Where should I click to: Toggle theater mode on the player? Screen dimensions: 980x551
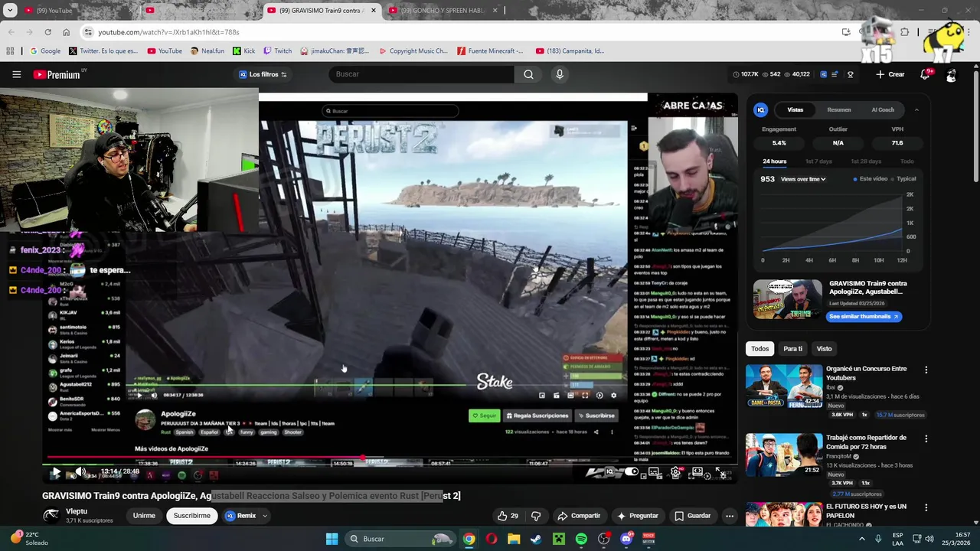tap(697, 471)
